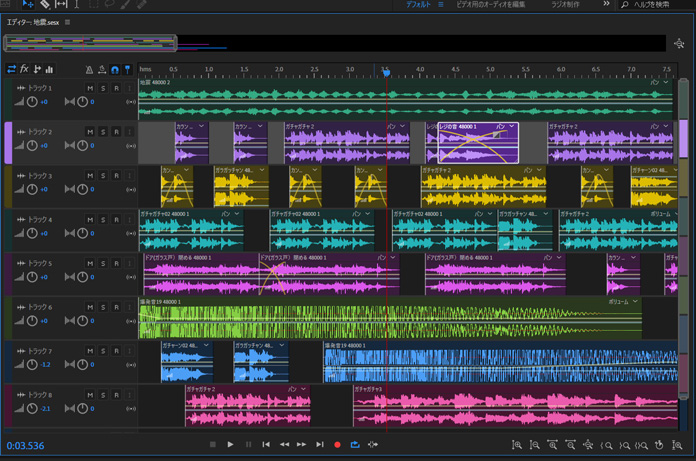Switch to ビデオ用のオーディオを編集 workspace
Viewport: 696px width, 461px height.
[491, 5]
